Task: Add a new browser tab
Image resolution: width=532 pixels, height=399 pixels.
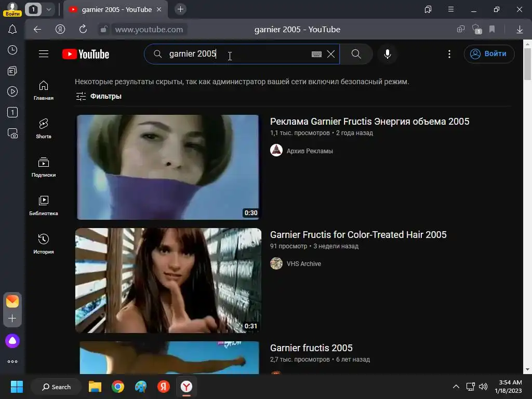Action: 180,9
